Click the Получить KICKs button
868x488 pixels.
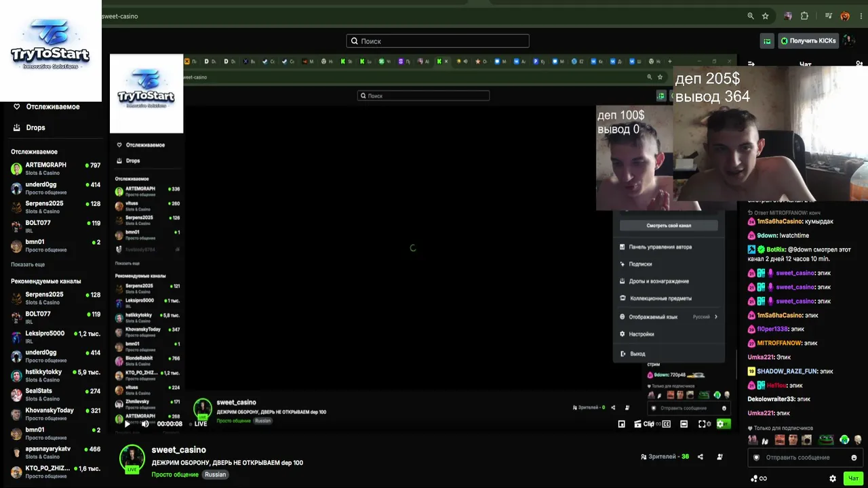pyautogui.click(x=809, y=41)
